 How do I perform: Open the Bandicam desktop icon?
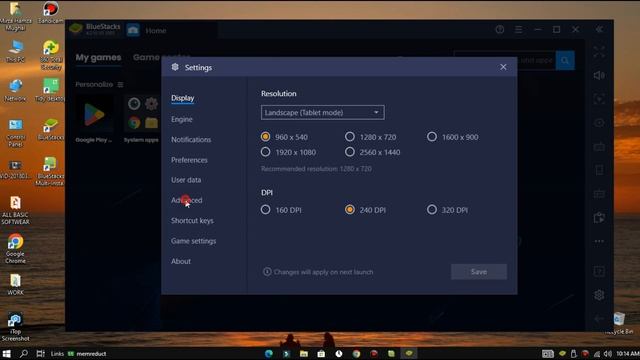click(x=51, y=12)
